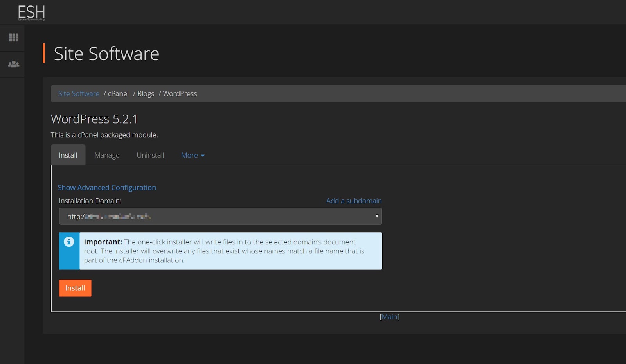Go to Site Software breadcrumb link
The width and height of the screenshot is (626, 364).
point(79,94)
